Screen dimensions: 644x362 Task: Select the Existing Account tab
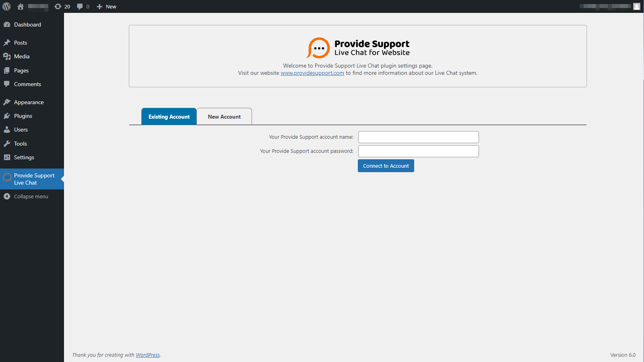(169, 117)
